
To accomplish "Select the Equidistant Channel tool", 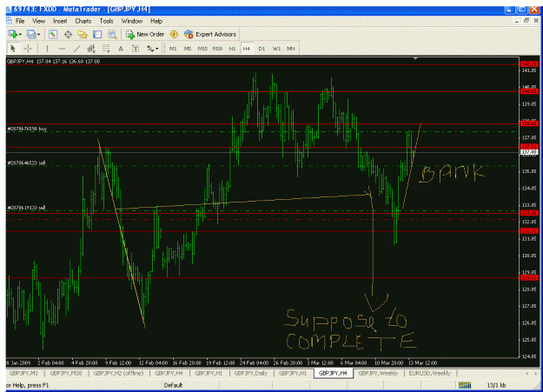I will click(91, 49).
